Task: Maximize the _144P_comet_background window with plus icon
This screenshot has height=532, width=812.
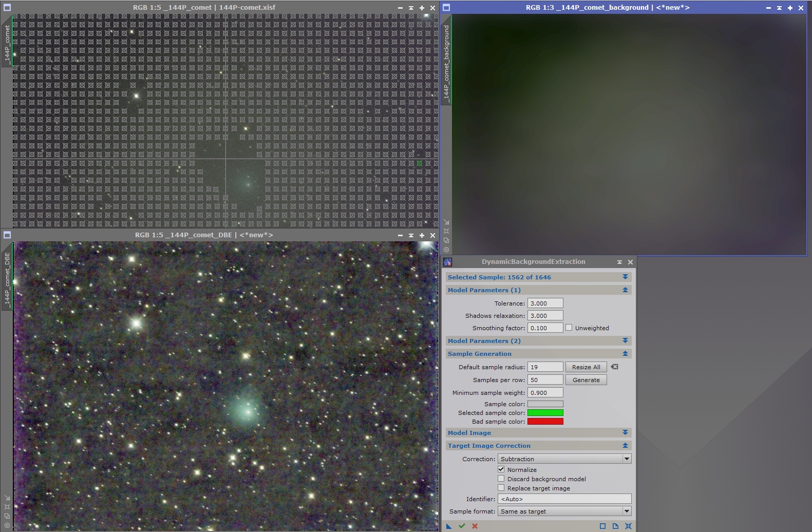Action: click(x=790, y=8)
